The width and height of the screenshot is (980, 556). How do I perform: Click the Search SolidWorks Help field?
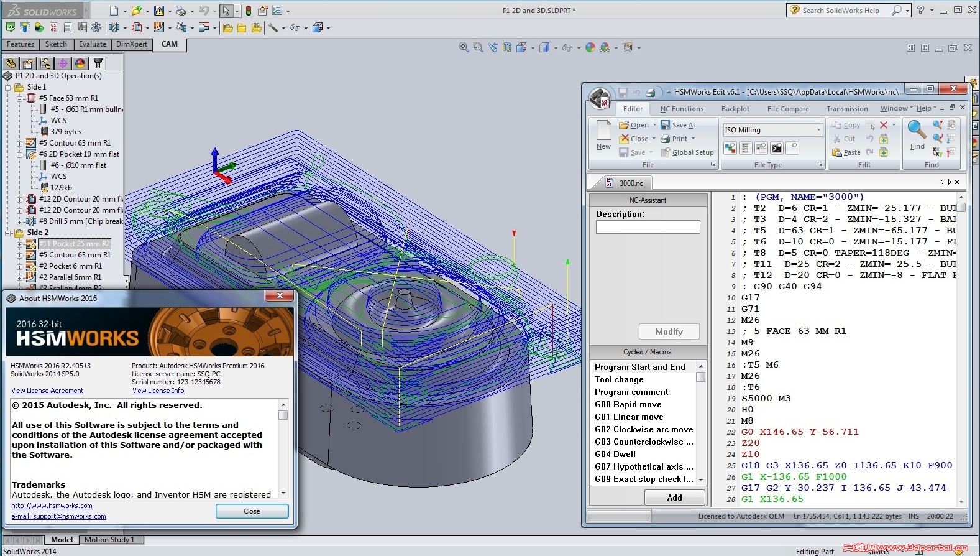pos(843,11)
